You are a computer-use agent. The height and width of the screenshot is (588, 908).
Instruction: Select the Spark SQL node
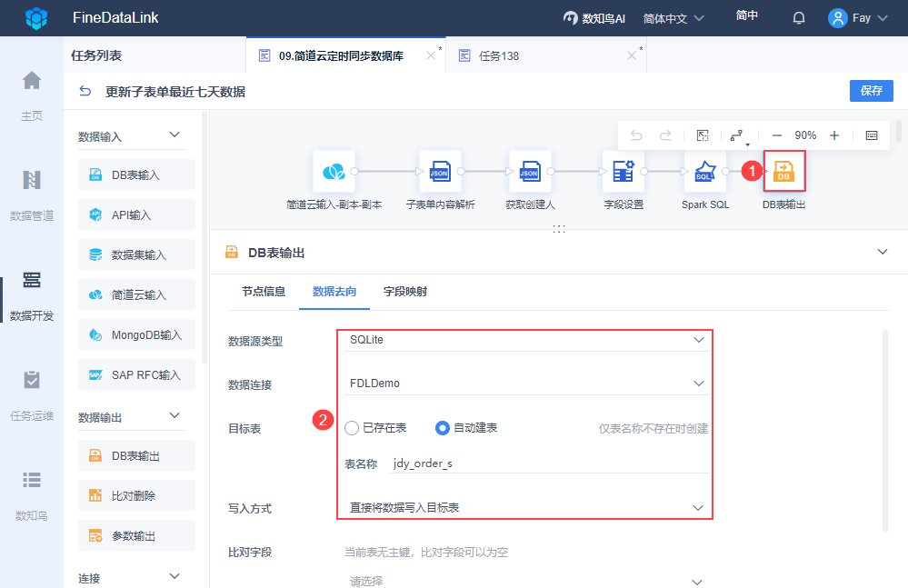705,171
